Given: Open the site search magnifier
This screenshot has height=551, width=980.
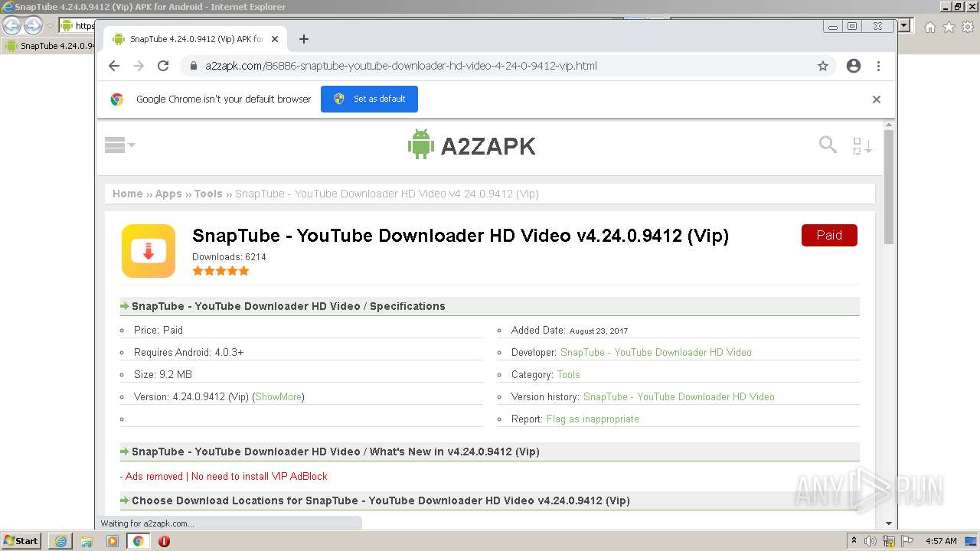Looking at the screenshot, I should tap(828, 144).
